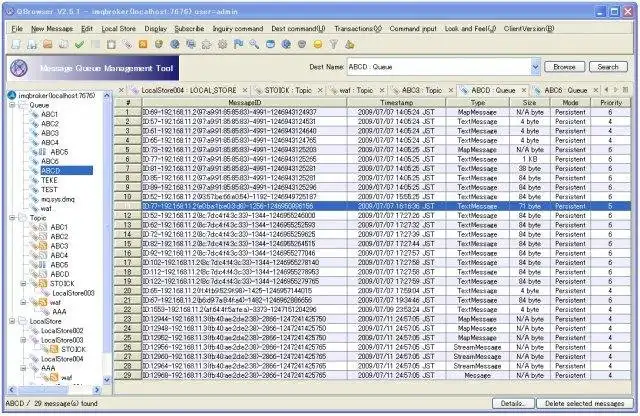The image size is (640, 416).
Task: Click the Details button
Action: click(x=513, y=403)
